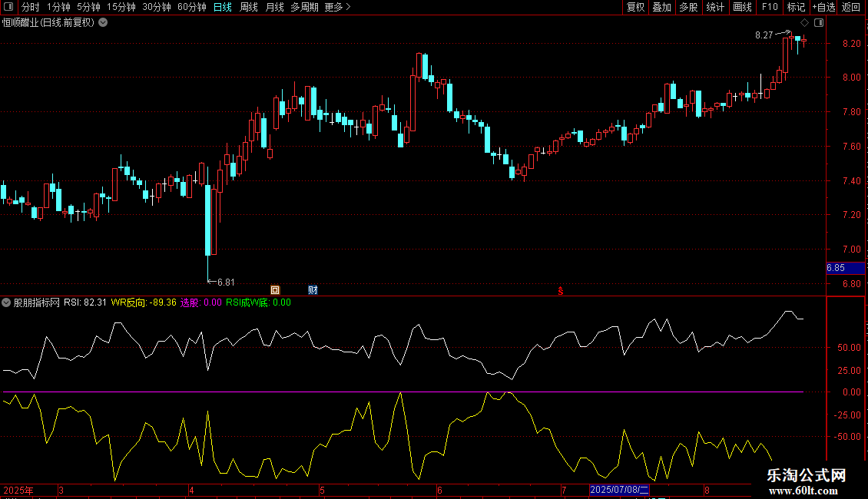Screen dimensions: 868x499
Task: Click the red S marker on the chart
Action: [561, 290]
